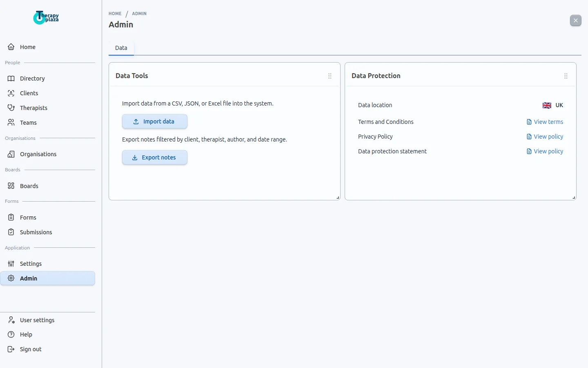Click the Data Protection card resize corner

click(574, 197)
